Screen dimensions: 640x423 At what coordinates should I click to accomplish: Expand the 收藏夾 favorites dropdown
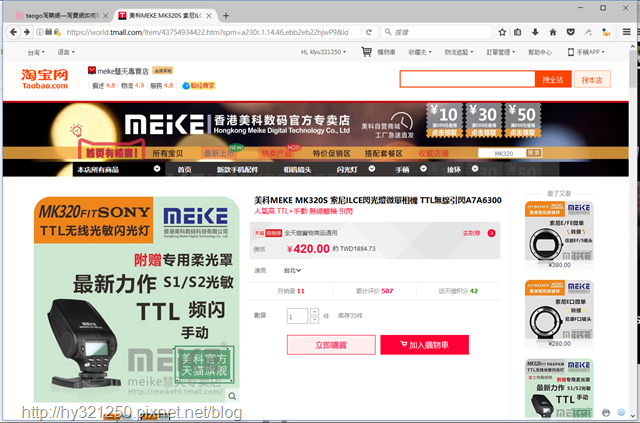click(x=420, y=52)
